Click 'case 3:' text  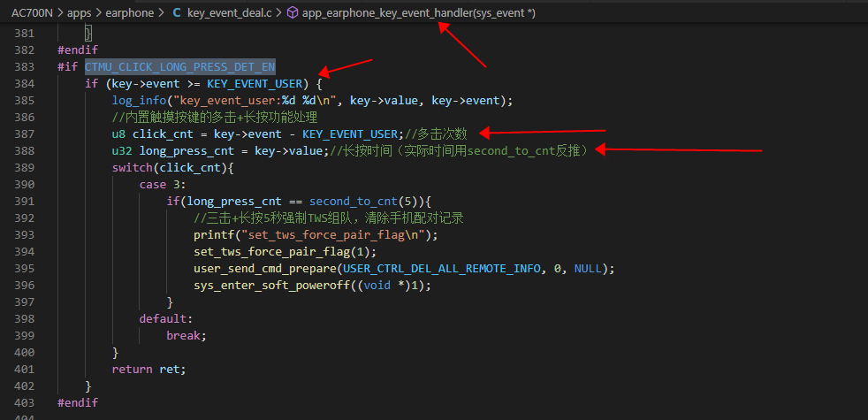click(163, 184)
